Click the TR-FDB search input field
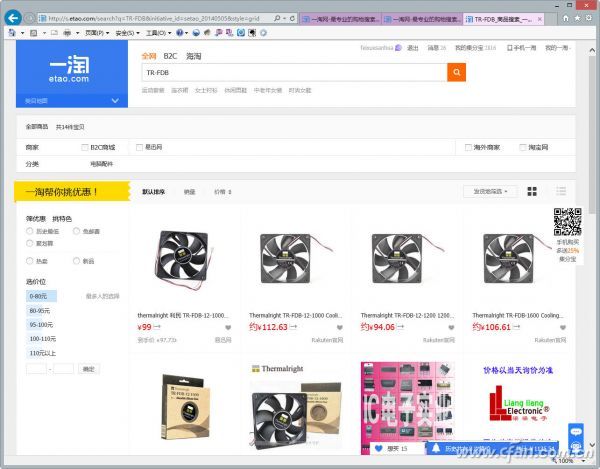 coord(294,72)
